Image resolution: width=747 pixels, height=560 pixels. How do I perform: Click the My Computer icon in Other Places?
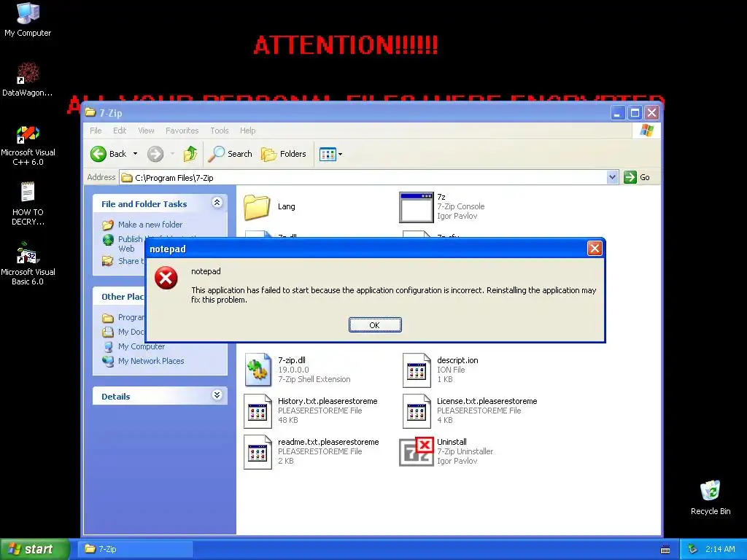(x=108, y=346)
